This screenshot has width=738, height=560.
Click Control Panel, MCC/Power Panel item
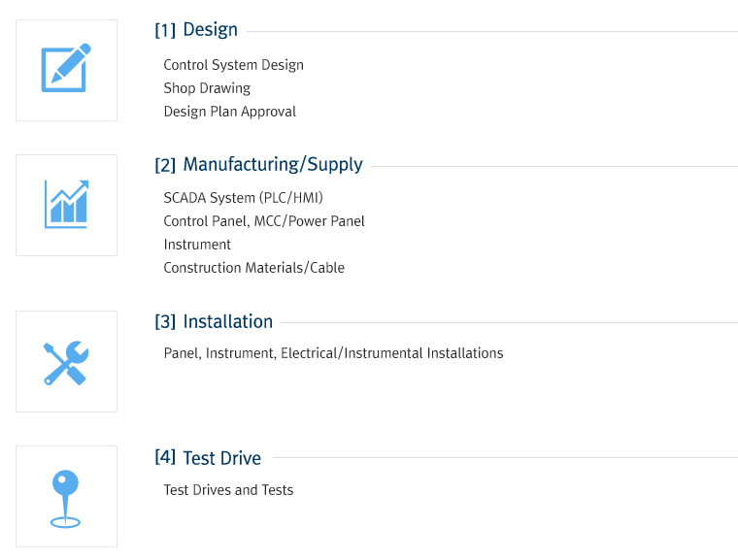coord(264,221)
